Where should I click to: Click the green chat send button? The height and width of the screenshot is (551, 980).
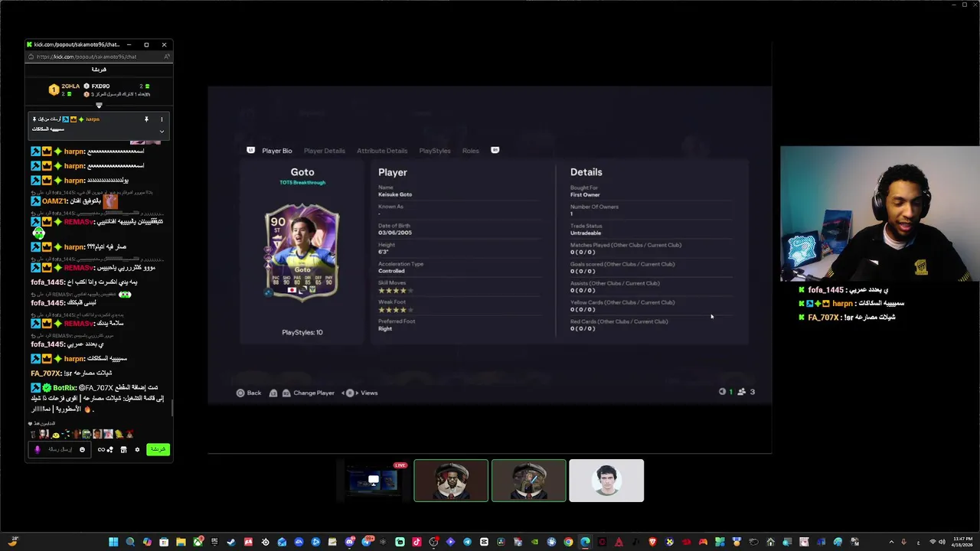pos(158,449)
